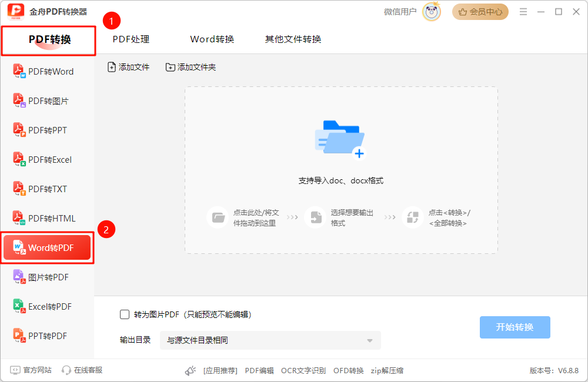Open the zip解压缩 link

[387, 370]
